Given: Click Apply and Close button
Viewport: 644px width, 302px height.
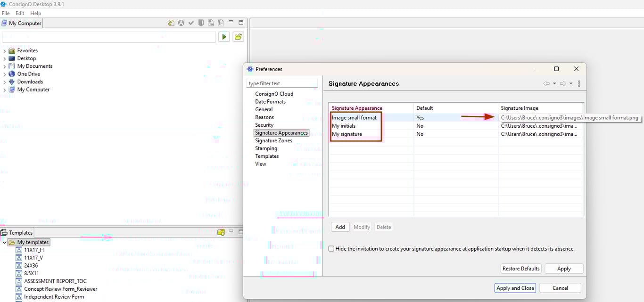Looking at the screenshot, I should point(515,288).
